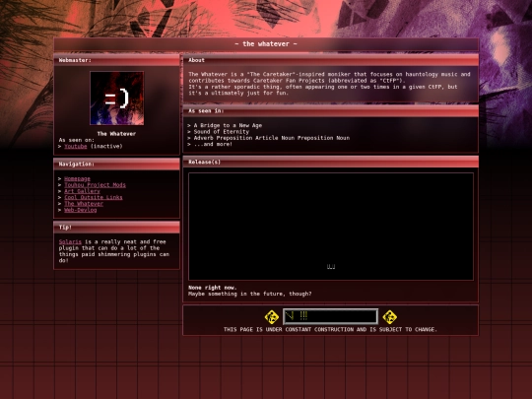Viewport: 532px width, 399px height.
Task: Click 'Adverb Preposition Article Noun Preposition Noun' entry
Action: 272,138
